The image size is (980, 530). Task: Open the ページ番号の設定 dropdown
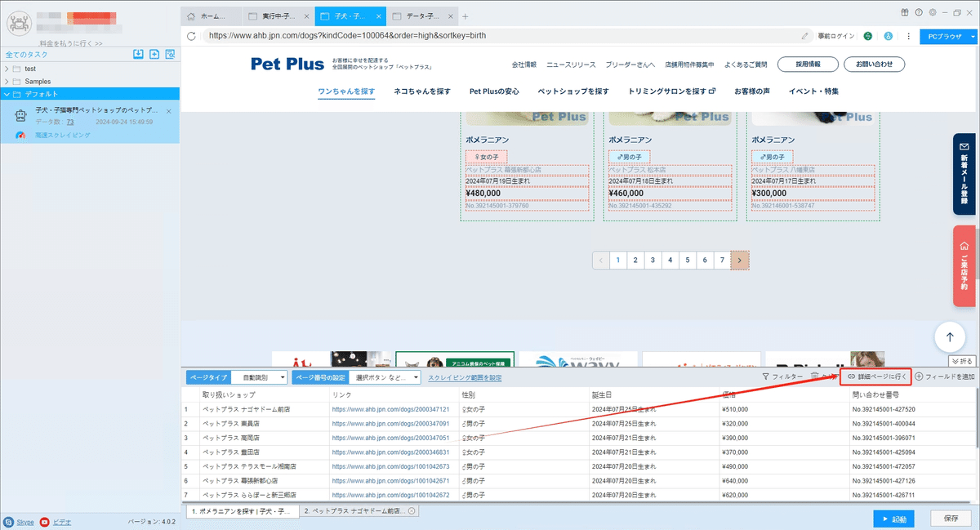pos(384,377)
